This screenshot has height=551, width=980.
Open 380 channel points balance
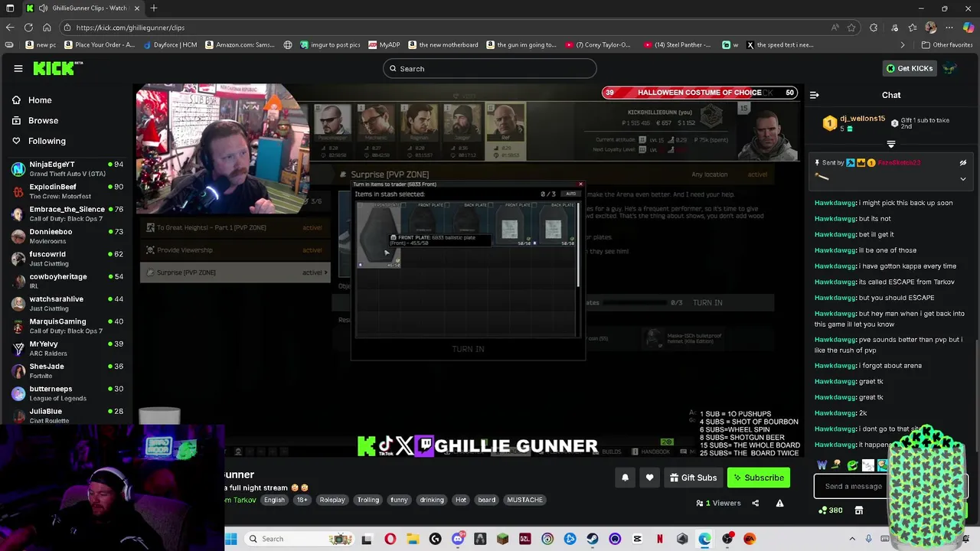(830, 510)
